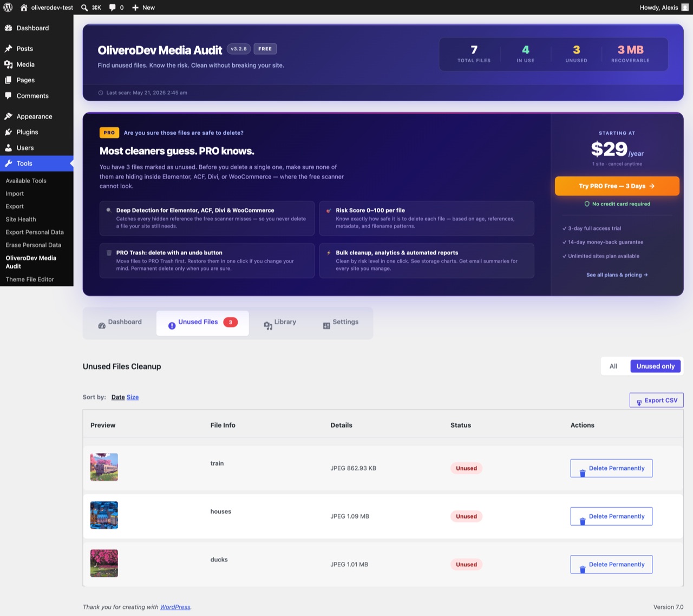The height and width of the screenshot is (616, 693).
Task: Click the Dashboard tab gauge icon
Action: 102,326
